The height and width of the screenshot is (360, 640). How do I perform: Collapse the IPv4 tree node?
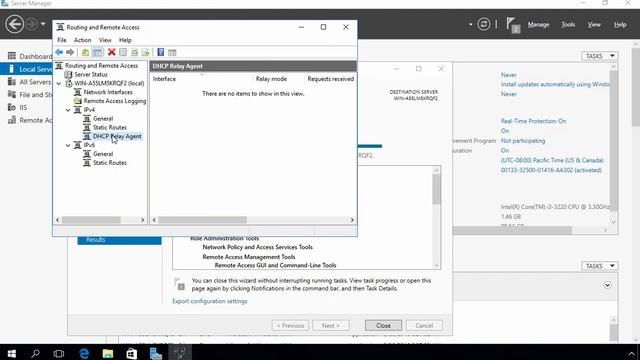click(x=68, y=110)
